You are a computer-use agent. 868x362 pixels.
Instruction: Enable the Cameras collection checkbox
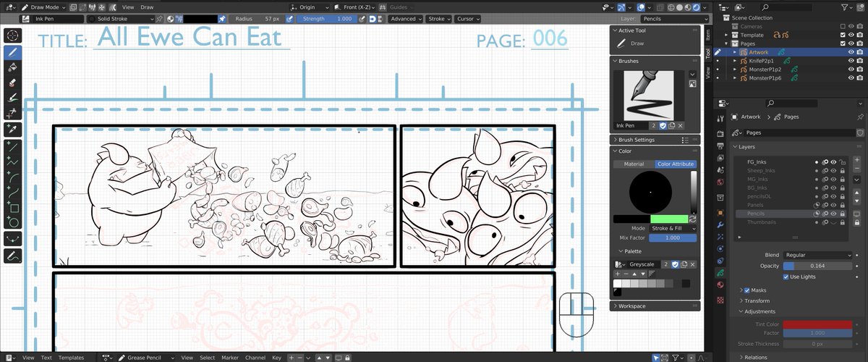coord(843,26)
